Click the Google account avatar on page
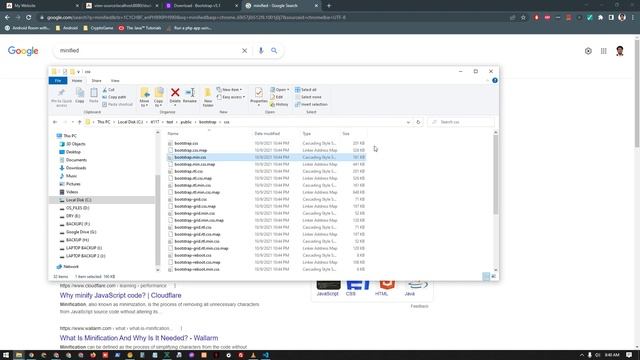Screen dimensions: 640x360 [620, 51]
